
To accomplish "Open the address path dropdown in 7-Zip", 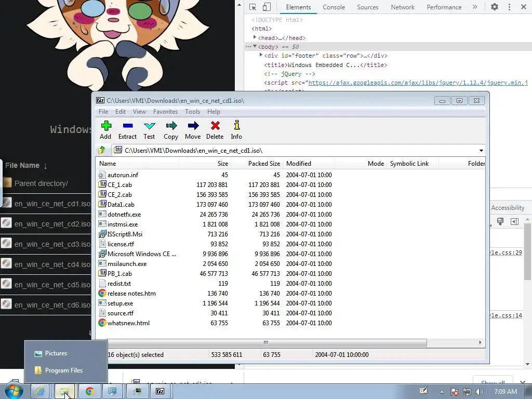I will pos(481,150).
